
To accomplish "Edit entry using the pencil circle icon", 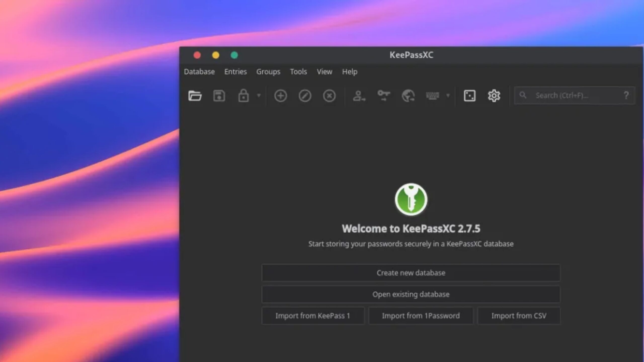I will [305, 96].
